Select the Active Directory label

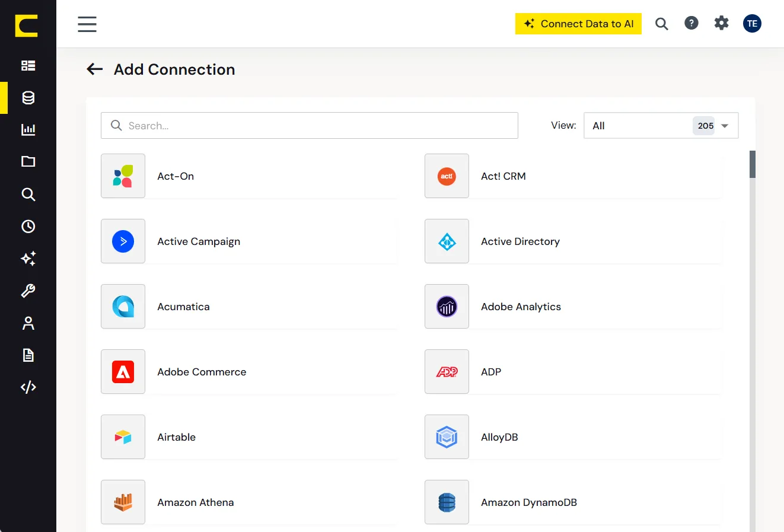click(520, 241)
